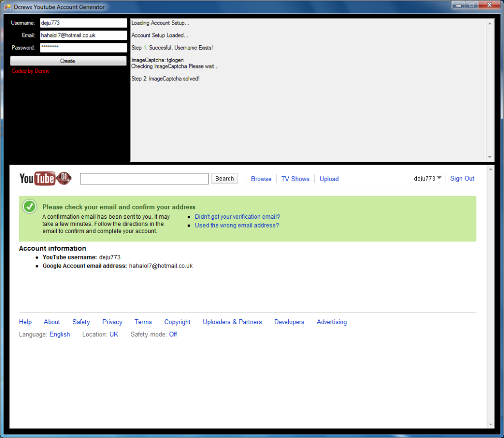Open the About footer link
The image size is (504, 438).
pyautogui.click(x=52, y=322)
